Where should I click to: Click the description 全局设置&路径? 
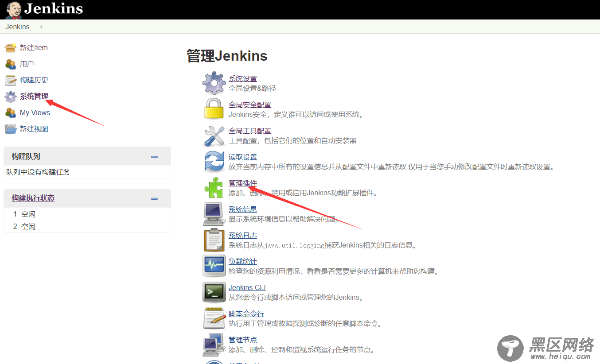point(252,88)
